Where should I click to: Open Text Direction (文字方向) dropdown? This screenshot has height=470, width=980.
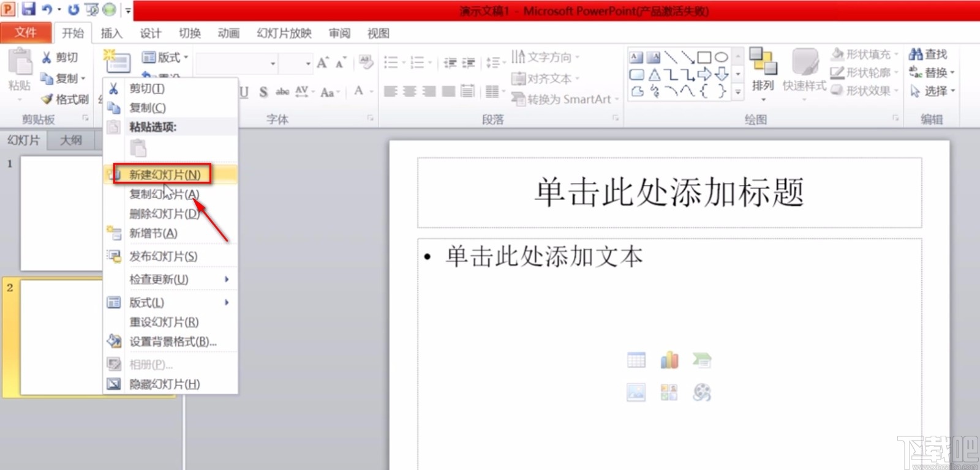tap(546, 57)
